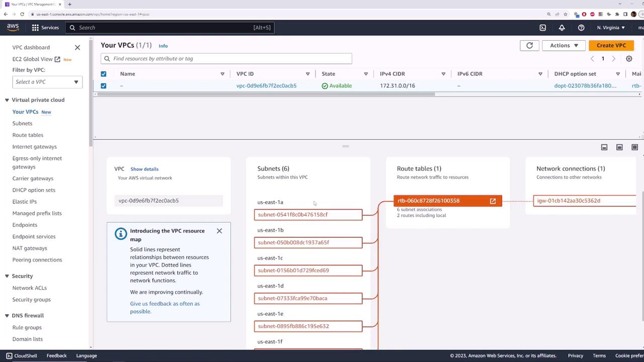Open the N. Virginia region dropdown
The width and height of the screenshot is (644, 362).
[x=611, y=28]
